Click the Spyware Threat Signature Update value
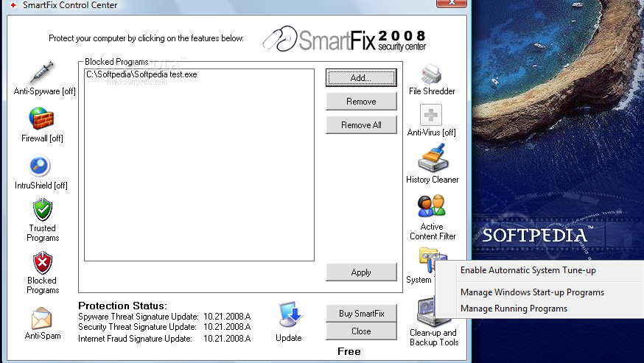Image resolution: width=644 pixels, height=363 pixels. pos(227,317)
